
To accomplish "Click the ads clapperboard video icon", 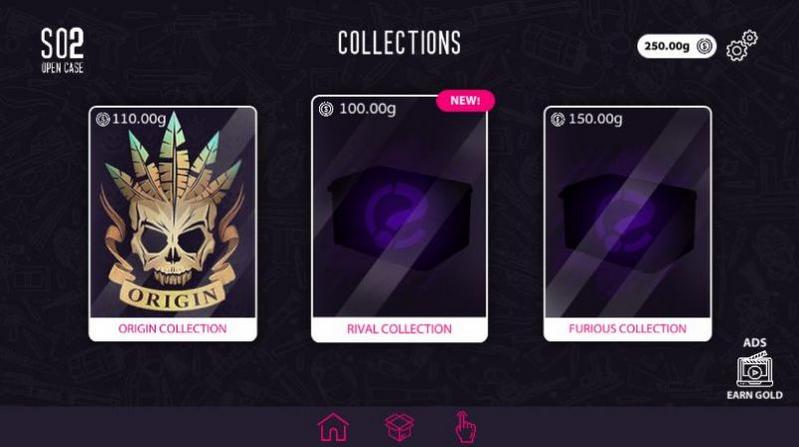I will (x=754, y=369).
